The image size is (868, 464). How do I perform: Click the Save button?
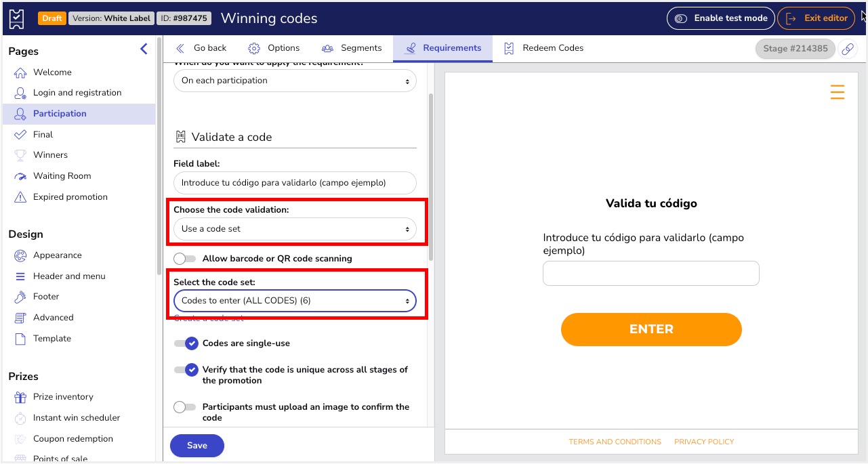coord(197,445)
